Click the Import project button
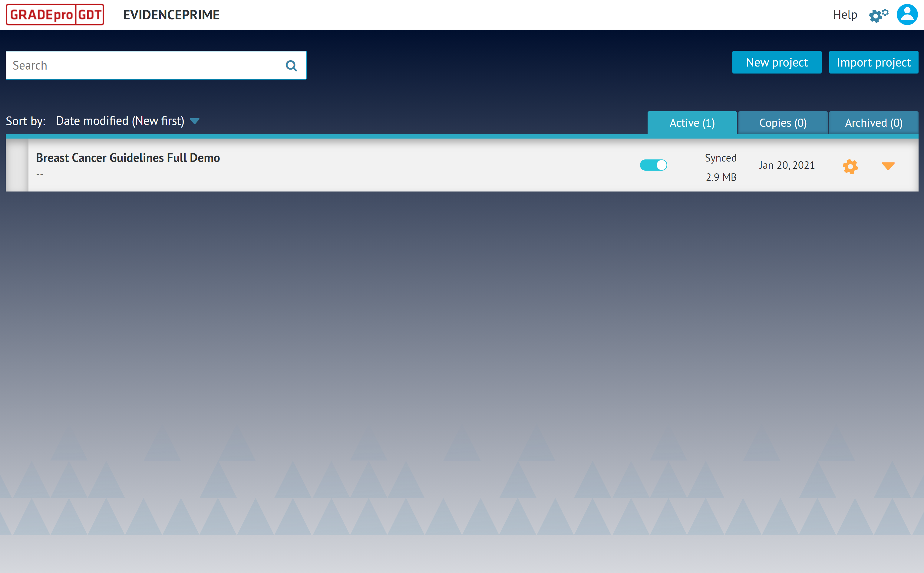This screenshot has width=924, height=573. point(873,62)
